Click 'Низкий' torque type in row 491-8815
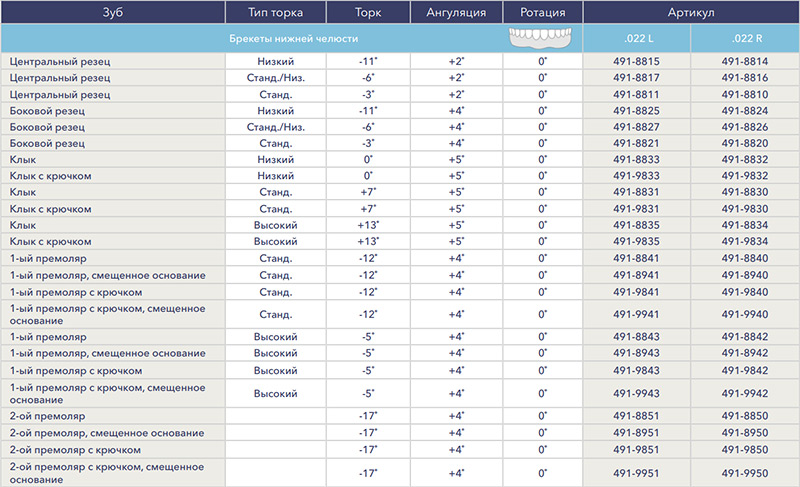This screenshot has width=800, height=487. (276, 61)
